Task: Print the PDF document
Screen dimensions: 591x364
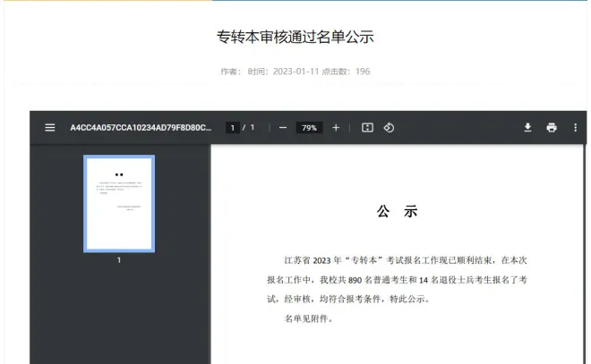Action: [552, 128]
